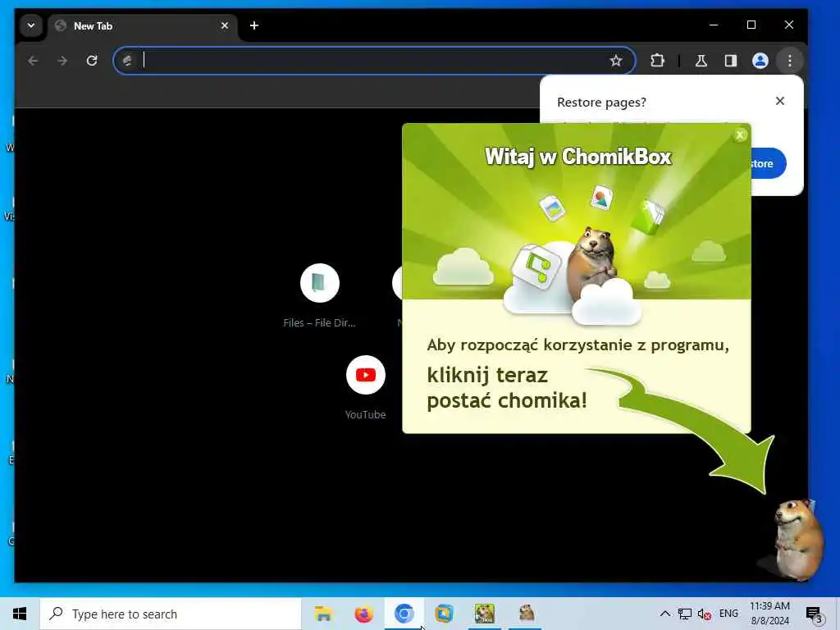This screenshot has height=630, width=840.
Task: Open the ChomikBox taskbar icon
Action: 484,614
